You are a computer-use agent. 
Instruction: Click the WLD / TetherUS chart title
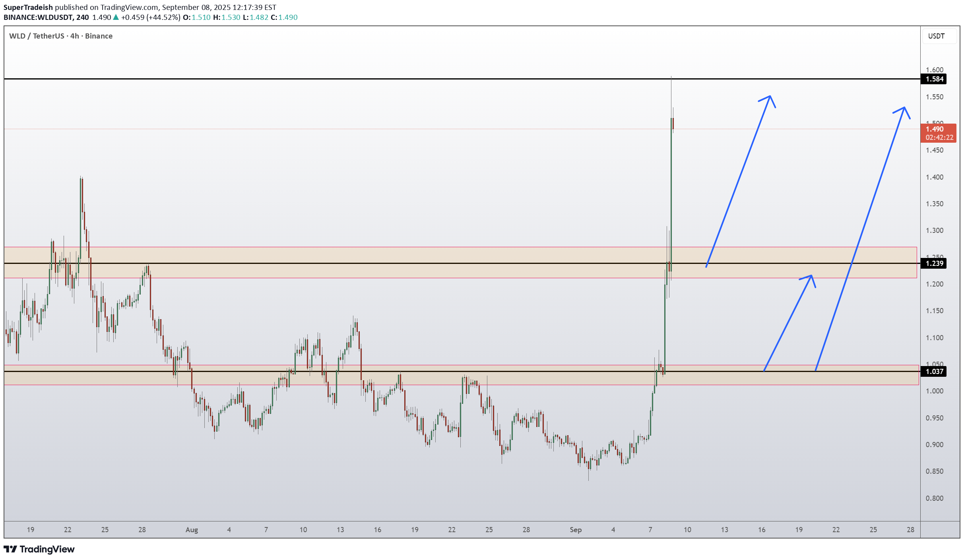[x=61, y=36]
